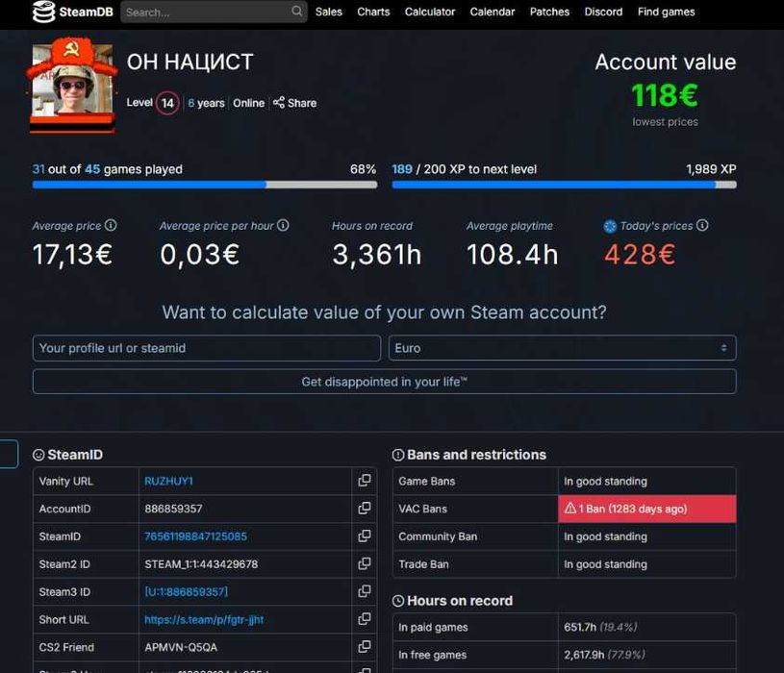Open the Calculator menu item
784x673 pixels.
tap(429, 12)
